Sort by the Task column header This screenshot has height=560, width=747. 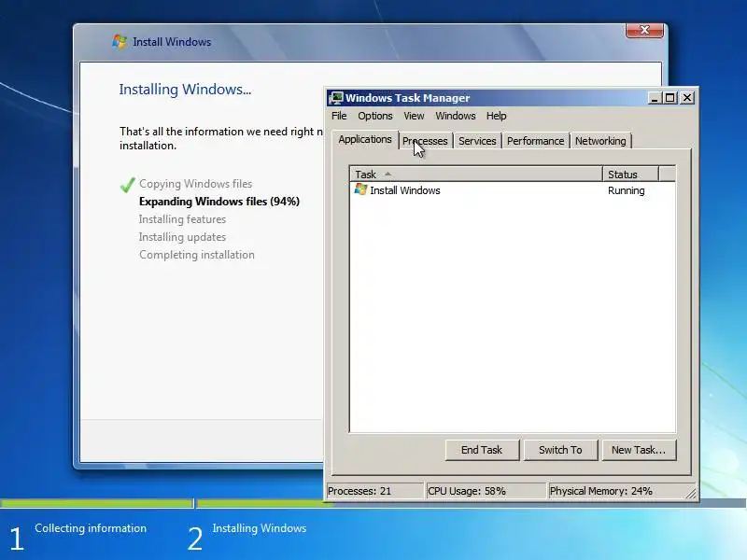pos(476,175)
